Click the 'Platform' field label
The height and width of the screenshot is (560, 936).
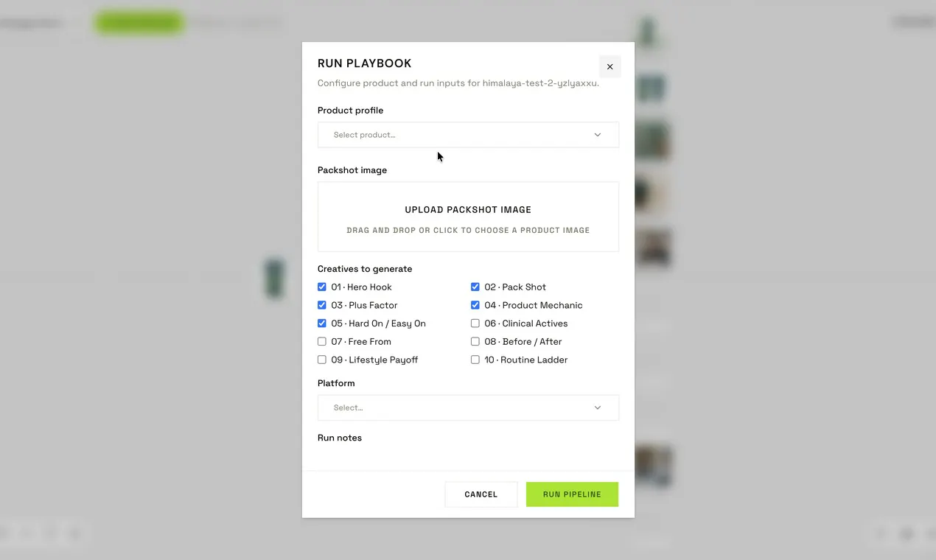pos(336,383)
